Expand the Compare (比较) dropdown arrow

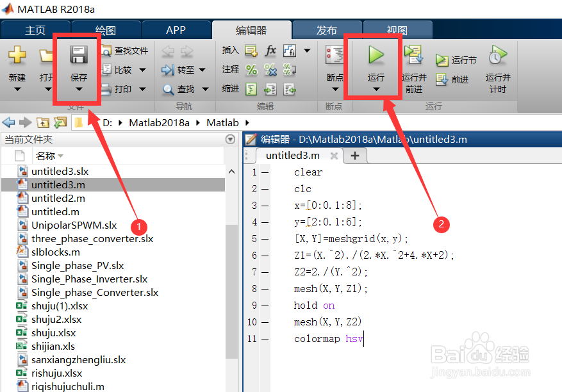[x=142, y=70]
